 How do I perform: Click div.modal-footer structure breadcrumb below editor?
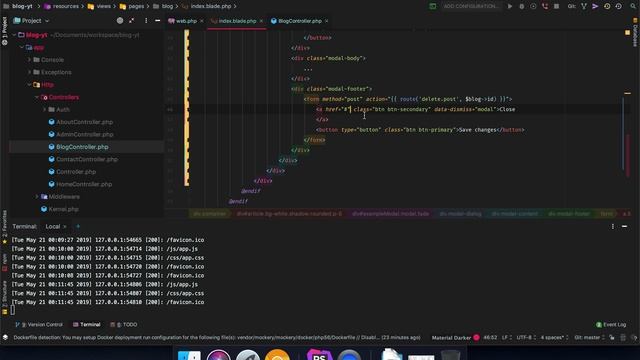(569, 214)
